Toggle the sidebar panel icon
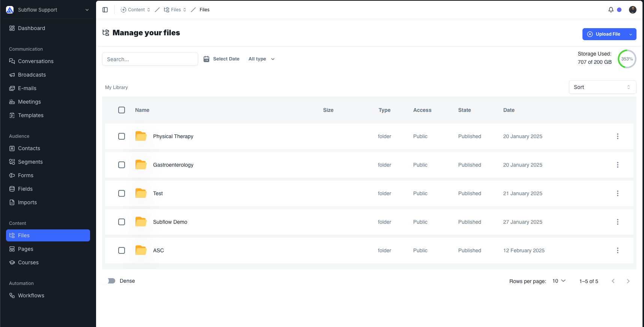 click(x=105, y=10)
